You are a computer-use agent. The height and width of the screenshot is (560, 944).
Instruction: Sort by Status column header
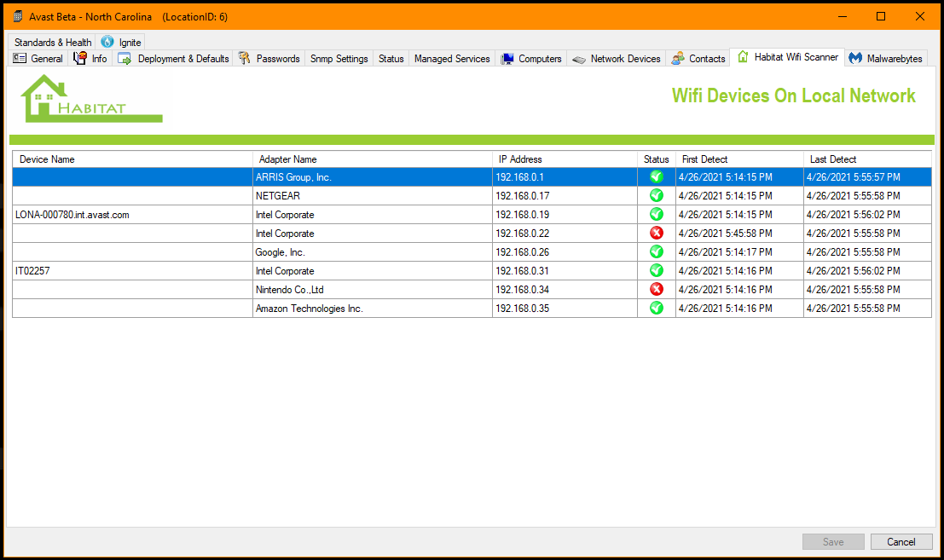point(657,159)
